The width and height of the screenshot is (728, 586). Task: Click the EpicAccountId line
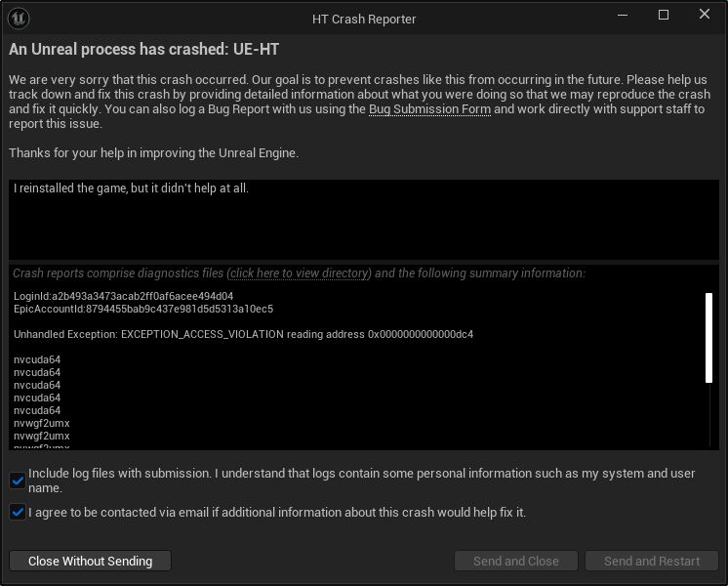point(143,309)
